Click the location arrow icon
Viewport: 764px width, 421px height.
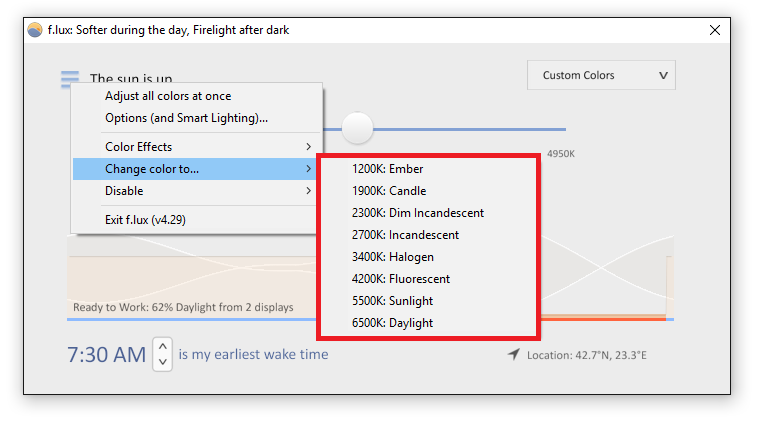[x=514, y=354]
